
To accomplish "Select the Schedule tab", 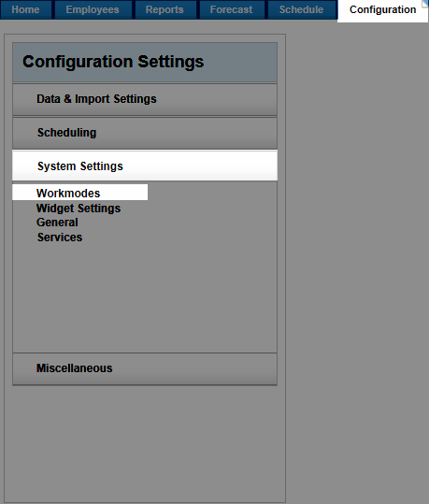I will [x=302, y=9].
